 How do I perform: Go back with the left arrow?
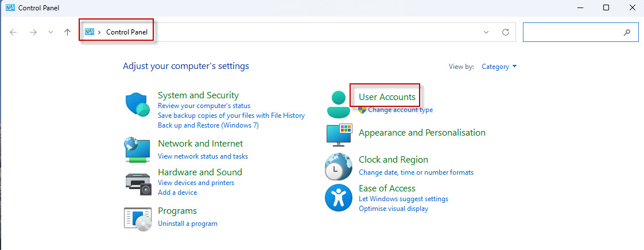coord(13,32)
